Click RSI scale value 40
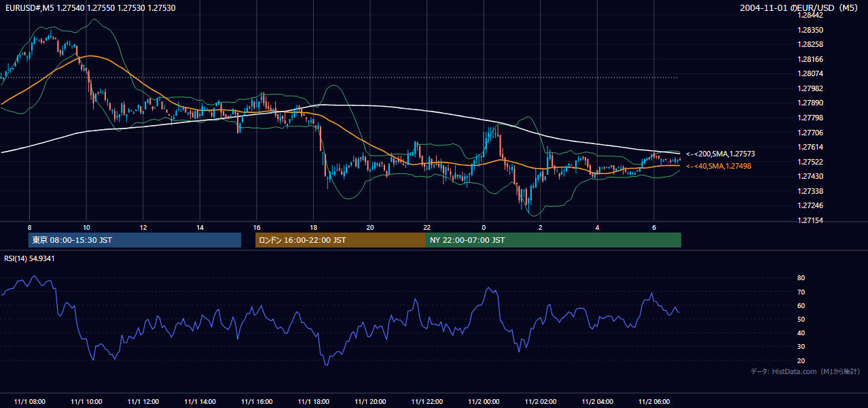 (801, 333)
